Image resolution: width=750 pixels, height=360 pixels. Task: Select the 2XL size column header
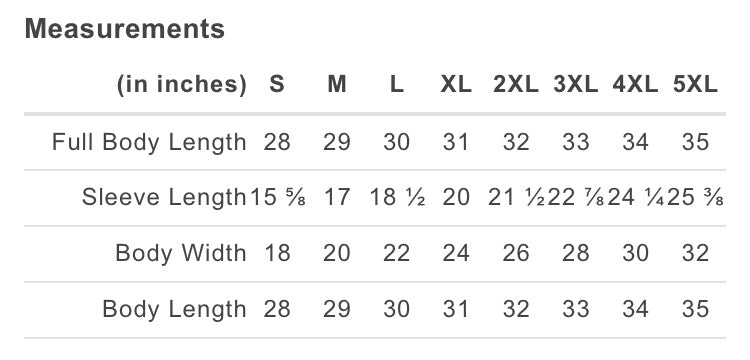(516, 85)
